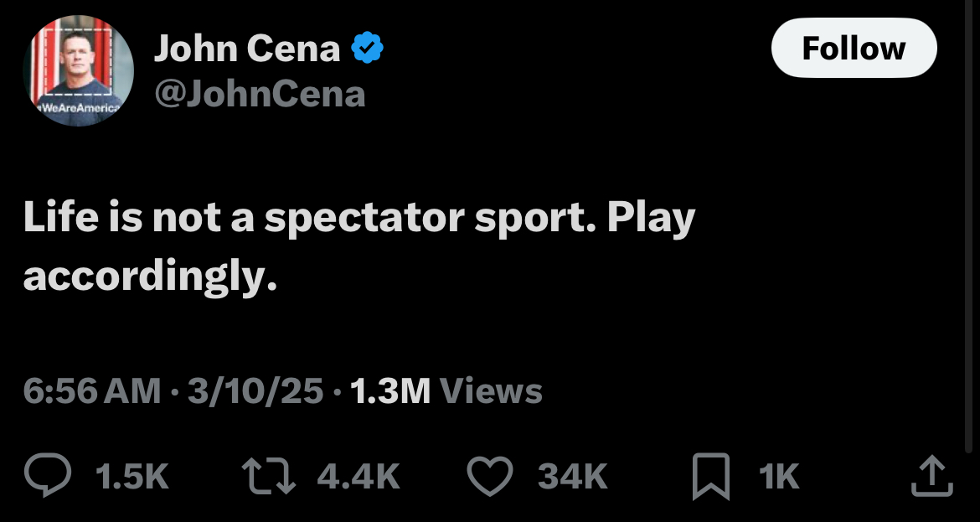Open the 1.3M Views count
Image resolution: width=980 pixels, height=522 pixels.
pos(446,390)
